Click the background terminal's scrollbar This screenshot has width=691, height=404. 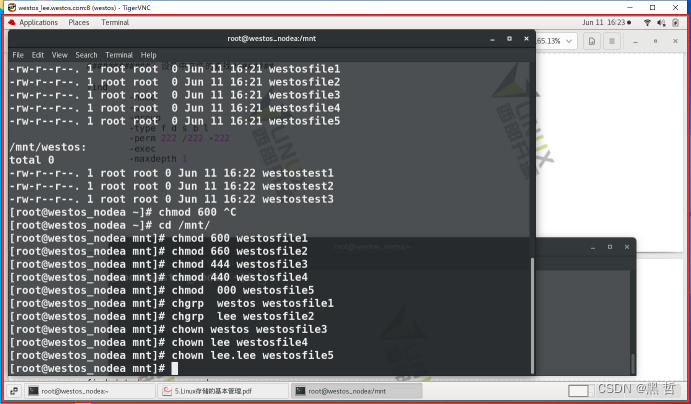coord(633,364)
